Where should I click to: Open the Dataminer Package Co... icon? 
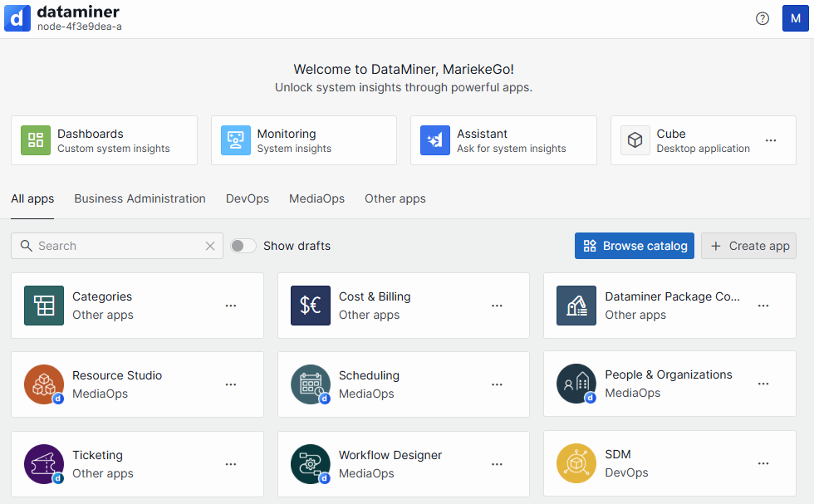(x=576, y=306)
